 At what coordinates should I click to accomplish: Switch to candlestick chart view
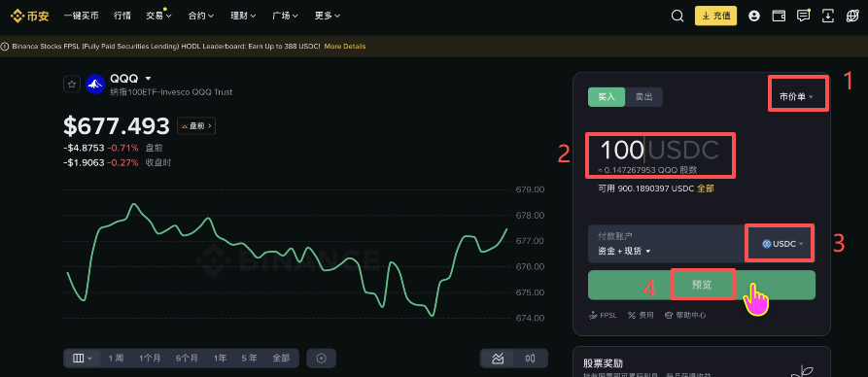pos(531,359)
